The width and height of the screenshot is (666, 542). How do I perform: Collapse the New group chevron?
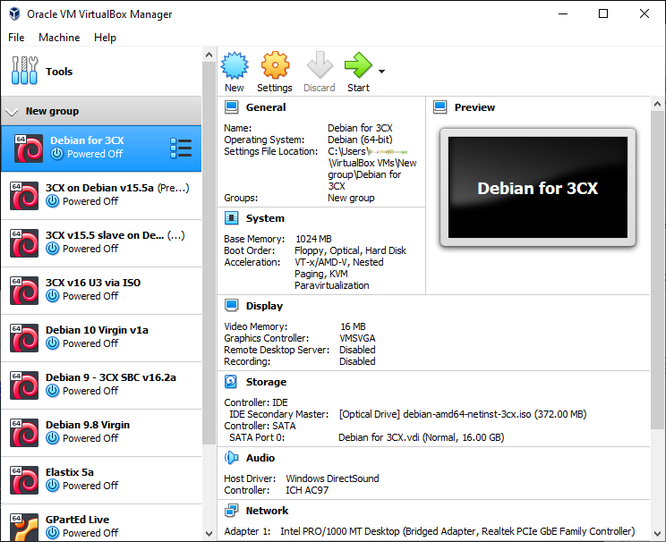(11, 112)
